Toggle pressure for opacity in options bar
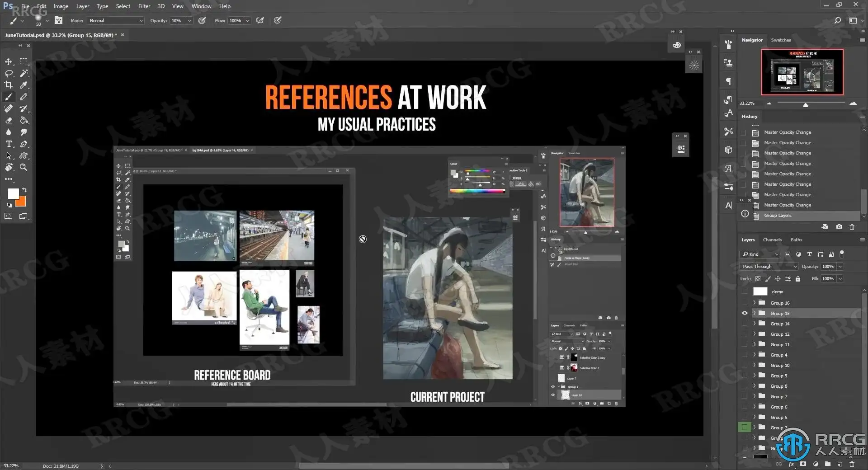868x470 pixels. click(202, 20)
